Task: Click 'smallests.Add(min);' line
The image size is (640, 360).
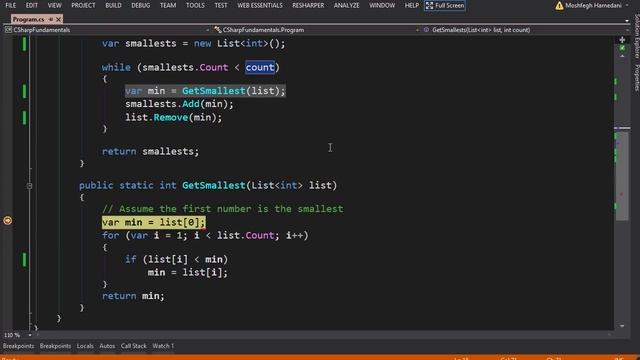Action: pos(179,104)
